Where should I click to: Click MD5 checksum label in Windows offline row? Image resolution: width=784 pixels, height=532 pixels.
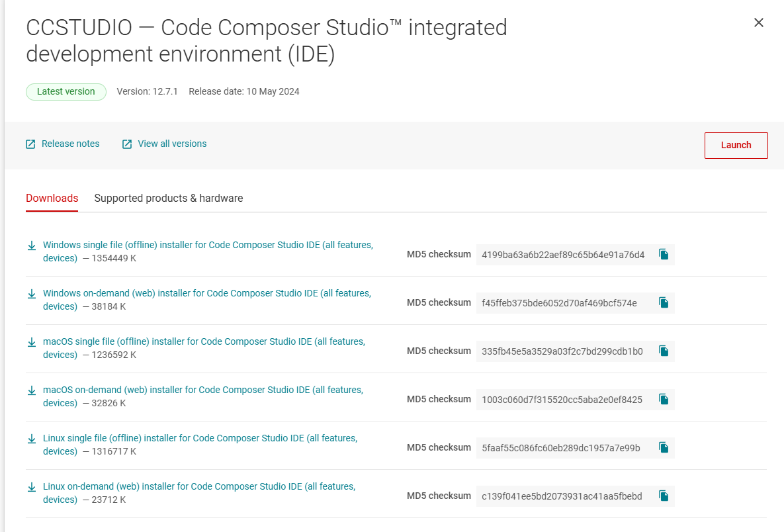(439, 254)
